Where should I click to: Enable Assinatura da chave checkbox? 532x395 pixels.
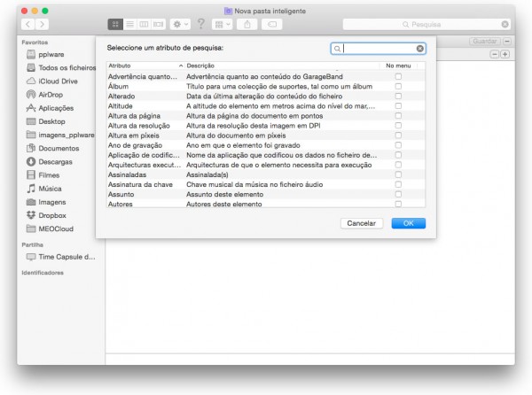click(x=398, y=184)
